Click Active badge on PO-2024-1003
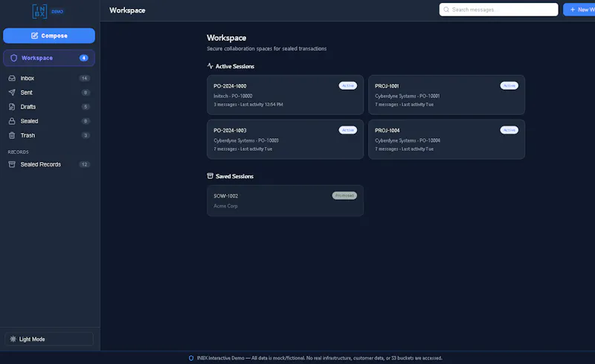 347,130
